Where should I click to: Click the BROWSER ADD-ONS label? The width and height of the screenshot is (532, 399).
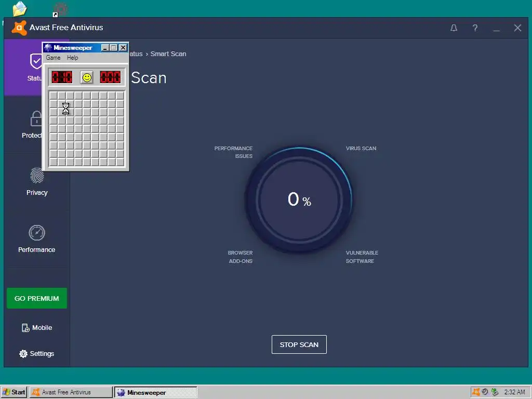[240, 257]
